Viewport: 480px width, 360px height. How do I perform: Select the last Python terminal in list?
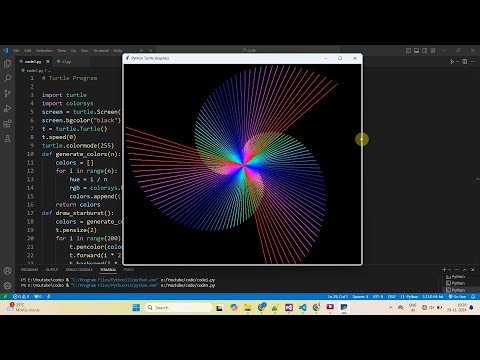[x=456, y=290]
